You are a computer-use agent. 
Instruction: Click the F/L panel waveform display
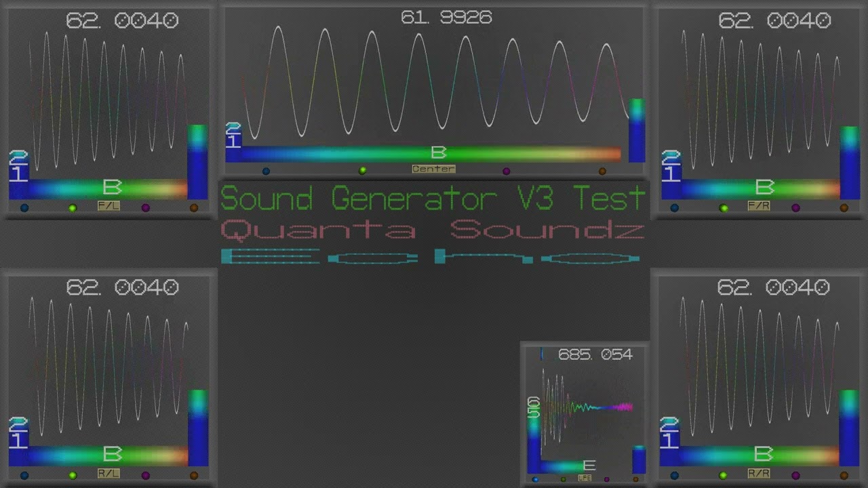pos(107,102)
